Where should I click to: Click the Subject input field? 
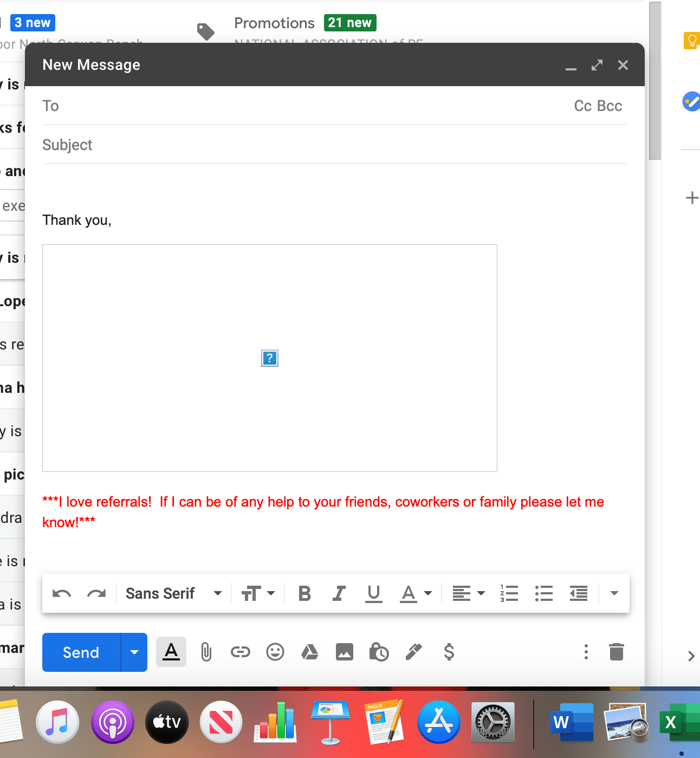[x=217, y=145]
